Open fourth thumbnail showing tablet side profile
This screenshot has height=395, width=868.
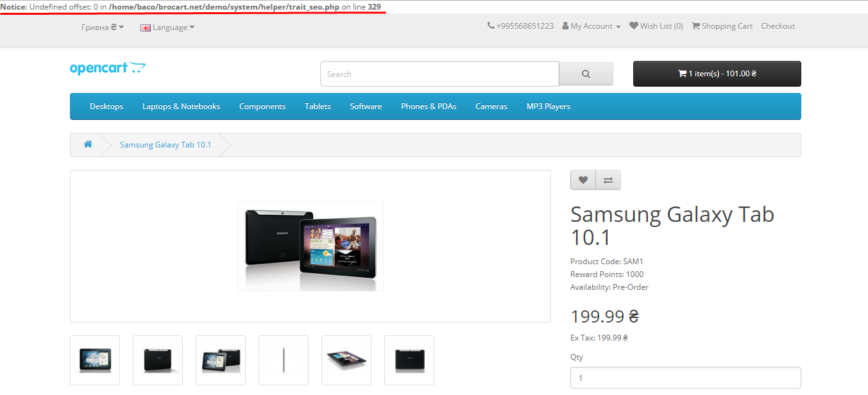coord(284,360)
